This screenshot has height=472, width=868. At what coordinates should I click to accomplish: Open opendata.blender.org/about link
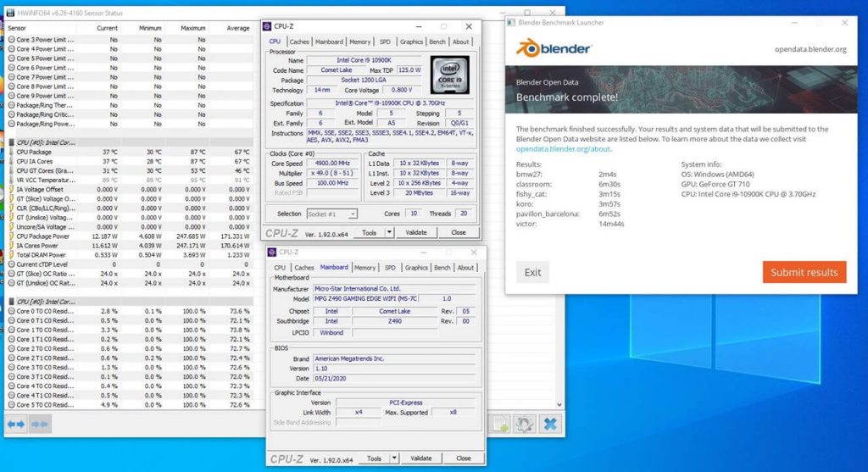(x=564, y=149)
